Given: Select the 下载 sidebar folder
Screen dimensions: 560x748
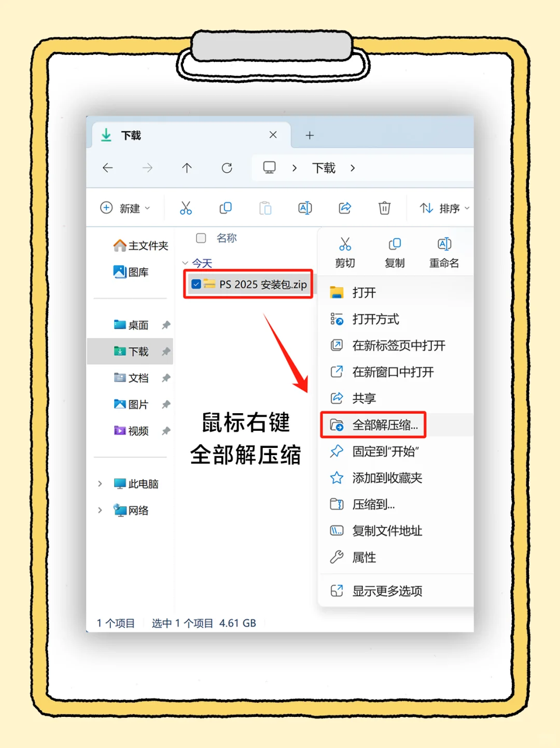Looking at the screenshot, I should tap(130, 351).
